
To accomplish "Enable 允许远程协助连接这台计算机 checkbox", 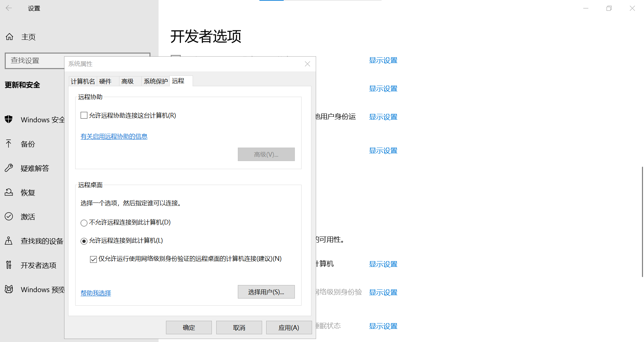I will 84,116.
